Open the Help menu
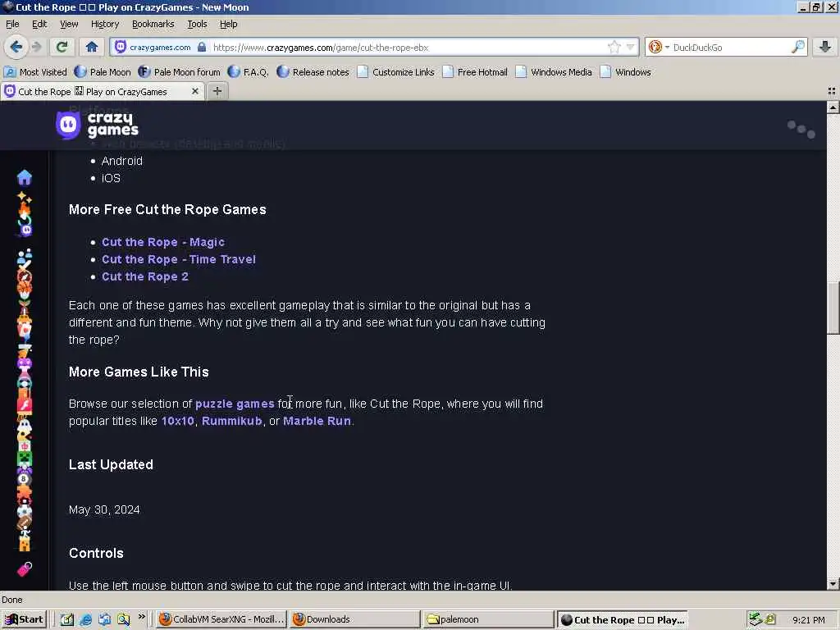Screen dimensions: 840x630 (x=229, y=24)
